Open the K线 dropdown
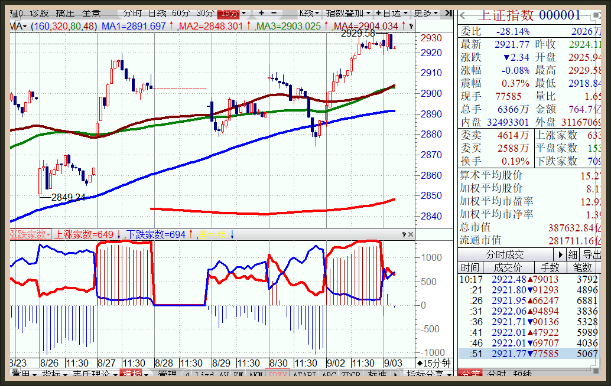The height and width of the screenshot is (386, 611). [309, 13]
